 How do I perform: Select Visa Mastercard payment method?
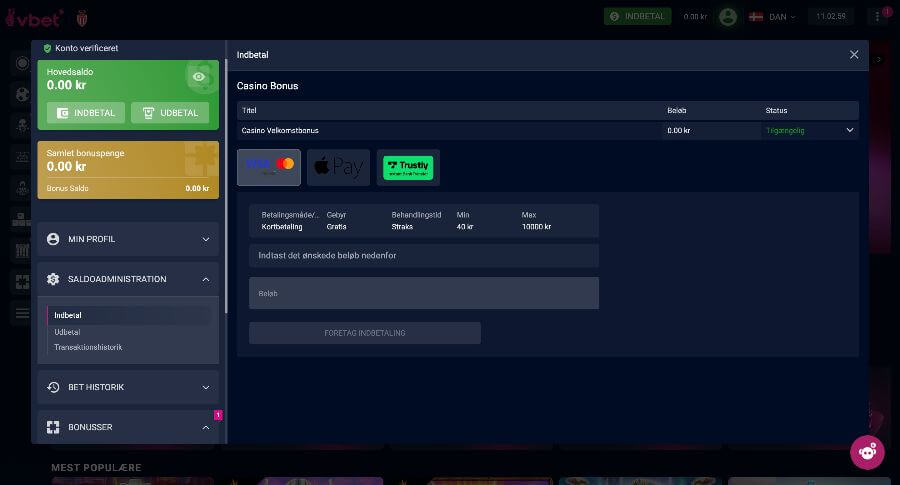click(269, 167)
